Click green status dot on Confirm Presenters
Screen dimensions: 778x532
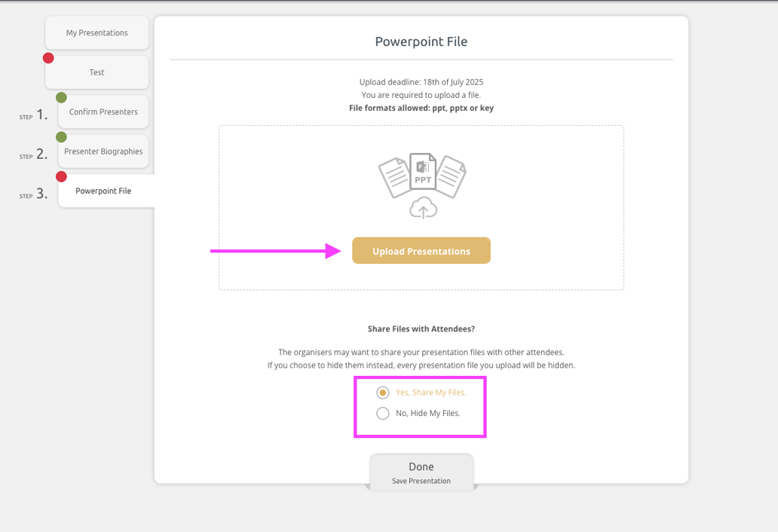click(x=61, y=97)
